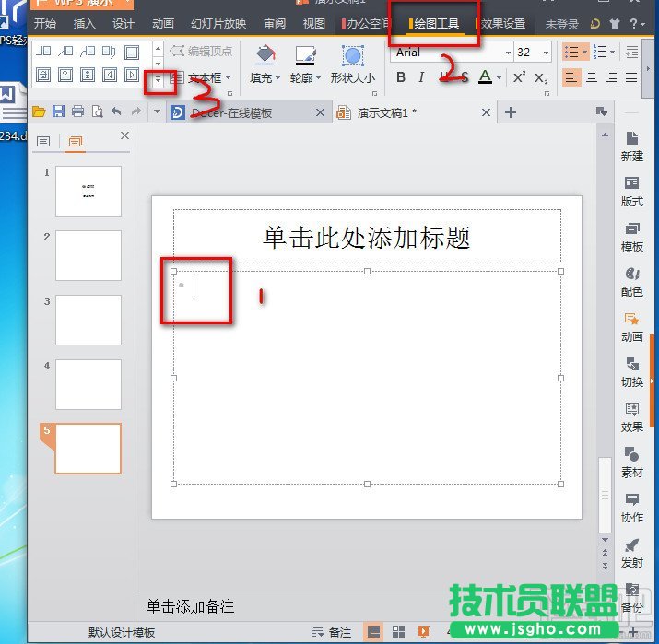Toggle center text alignment

pyautogui.click(x=592, y=78)
